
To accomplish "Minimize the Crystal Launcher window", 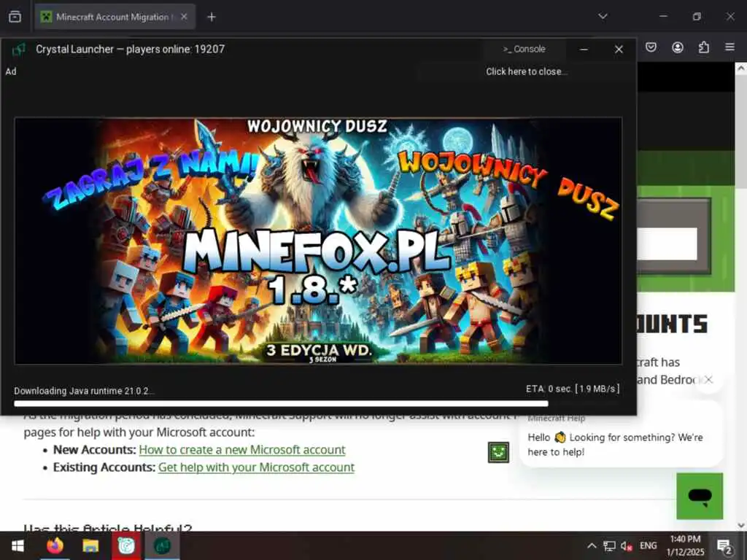I will [x=584, y=49].
